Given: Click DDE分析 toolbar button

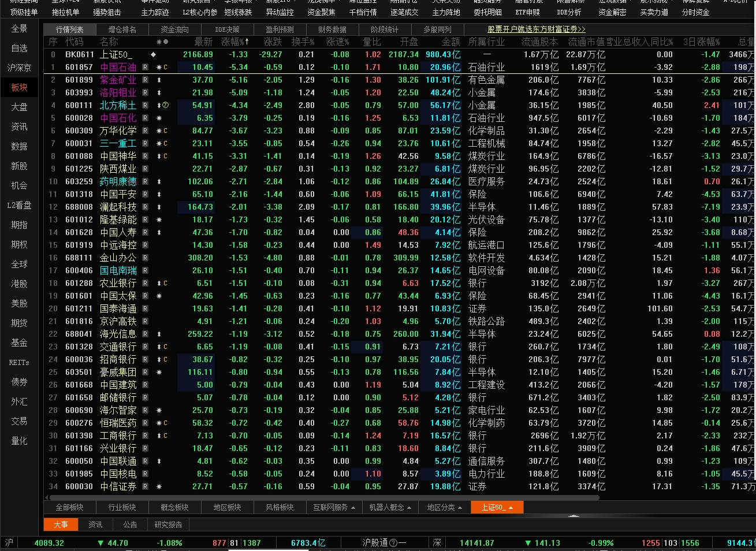Looking at the screenshot, I should coord(569,12).
